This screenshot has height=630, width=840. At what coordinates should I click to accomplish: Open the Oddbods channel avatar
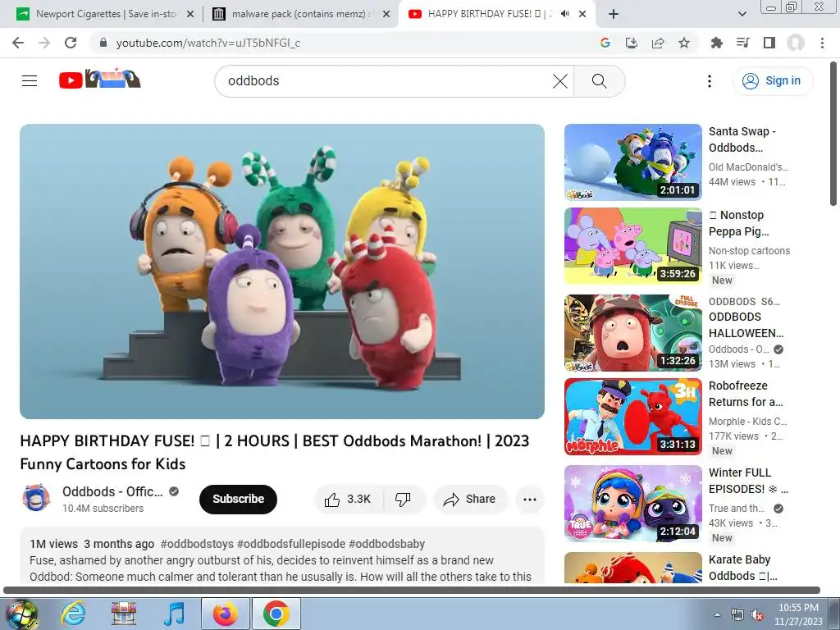click(36, 498)
